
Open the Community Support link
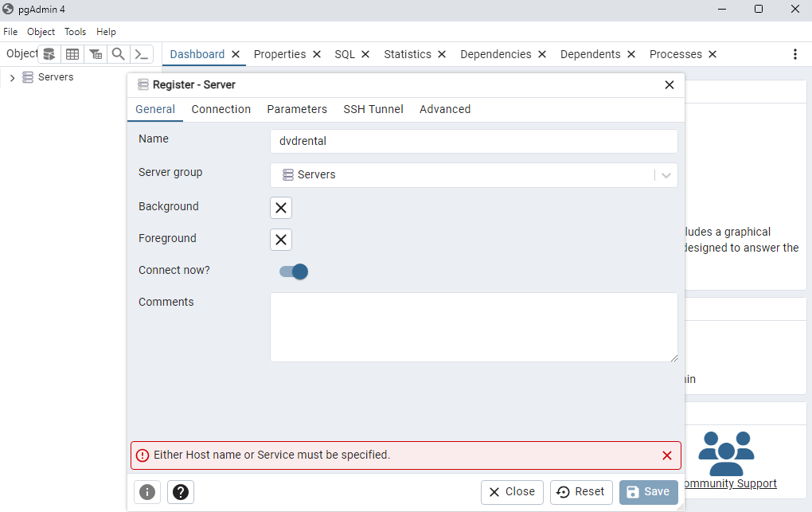click(x=730, y=483)
